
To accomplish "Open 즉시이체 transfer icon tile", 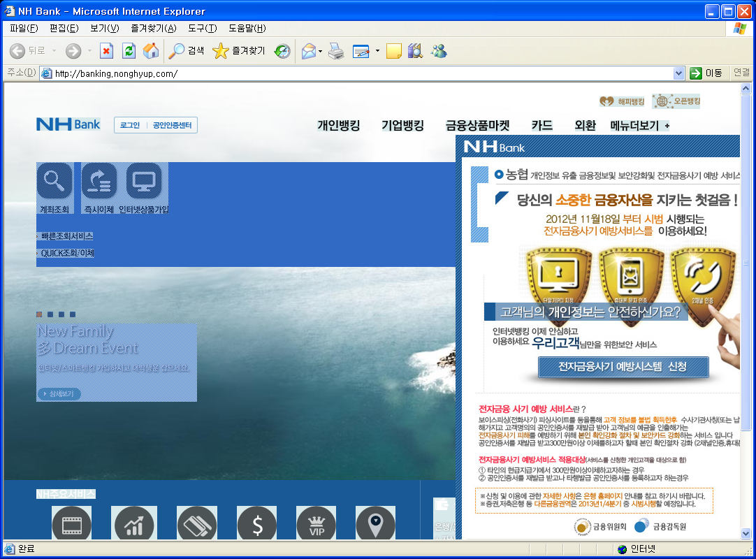I will pyautogui.click(x=99, y=188).
